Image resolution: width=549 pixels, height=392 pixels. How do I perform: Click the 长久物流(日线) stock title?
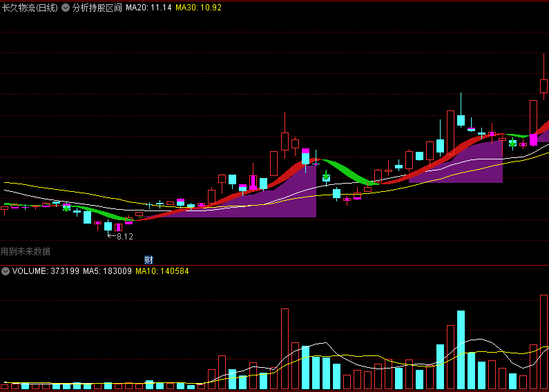click(30, 8)
